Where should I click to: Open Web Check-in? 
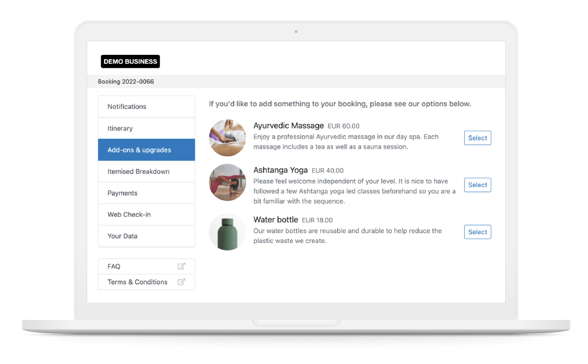147,215
